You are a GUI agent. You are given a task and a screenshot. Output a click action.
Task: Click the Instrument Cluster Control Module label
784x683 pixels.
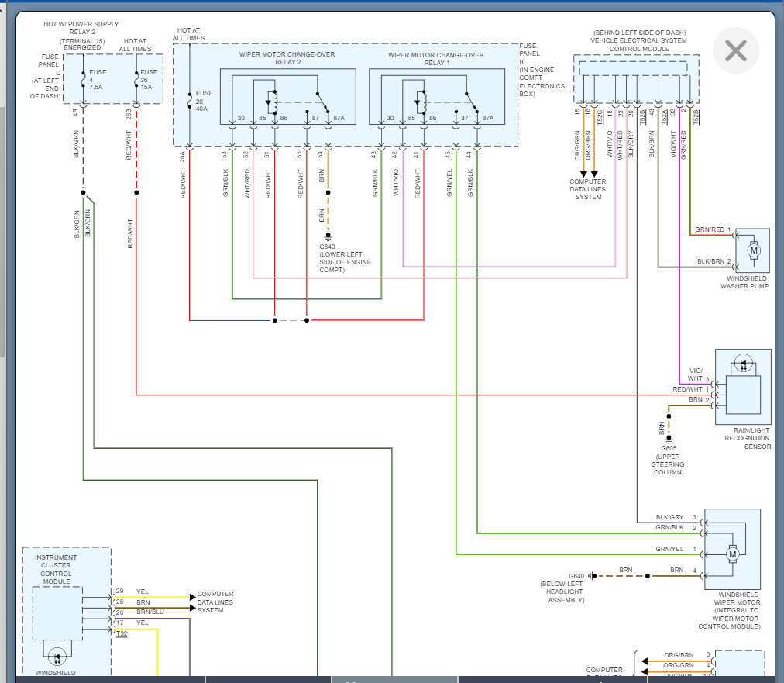click(56, 569)
